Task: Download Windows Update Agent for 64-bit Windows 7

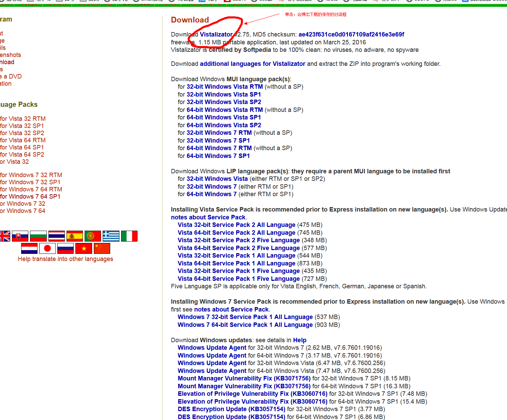Action: point(212,356)
